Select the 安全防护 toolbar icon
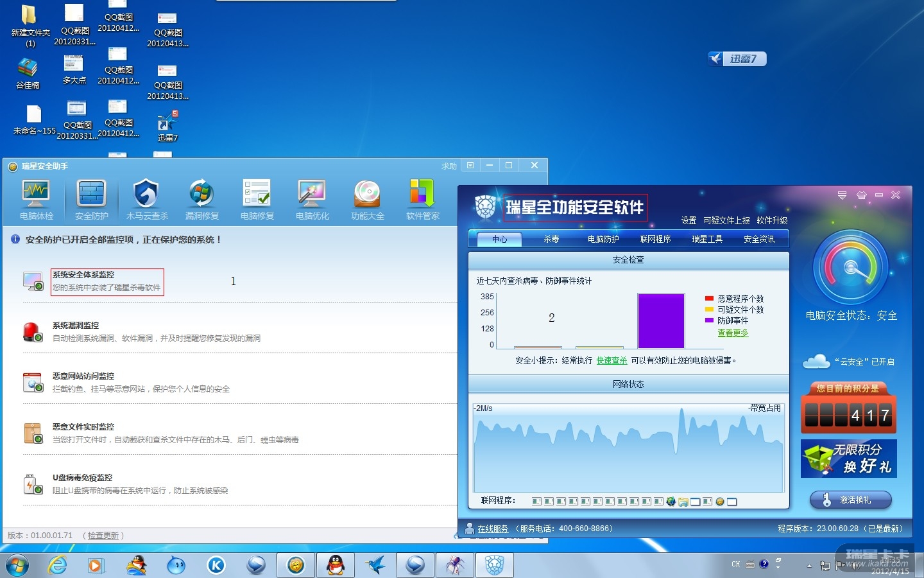 tap(91, 200)
